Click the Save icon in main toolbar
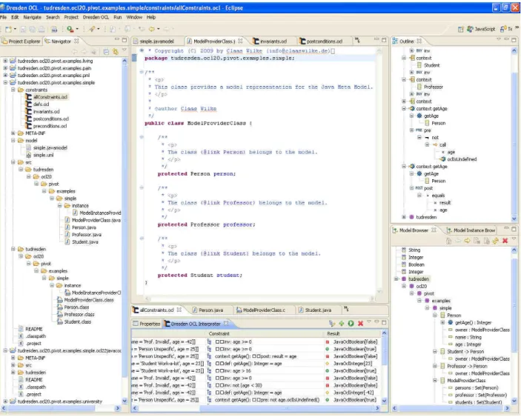This screenshot has height=420, width=521. pyautogui.click(x=23, y=29)
